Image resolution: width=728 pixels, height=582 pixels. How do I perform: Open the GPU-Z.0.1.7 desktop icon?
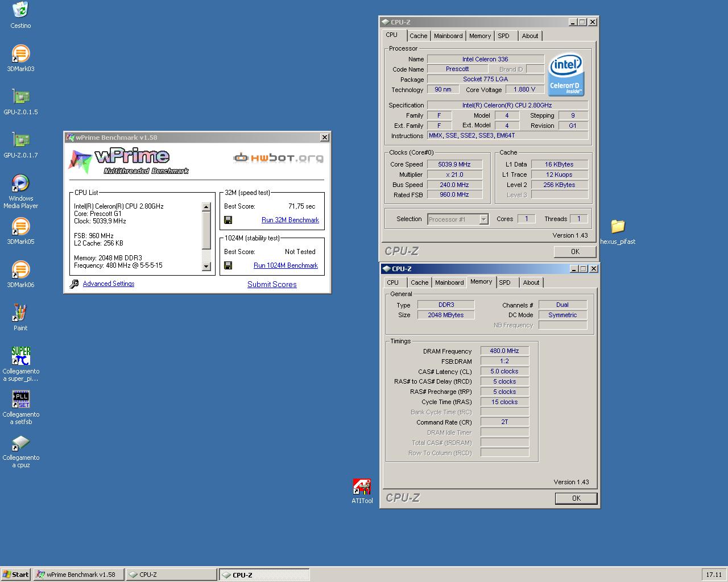point(20,140)
